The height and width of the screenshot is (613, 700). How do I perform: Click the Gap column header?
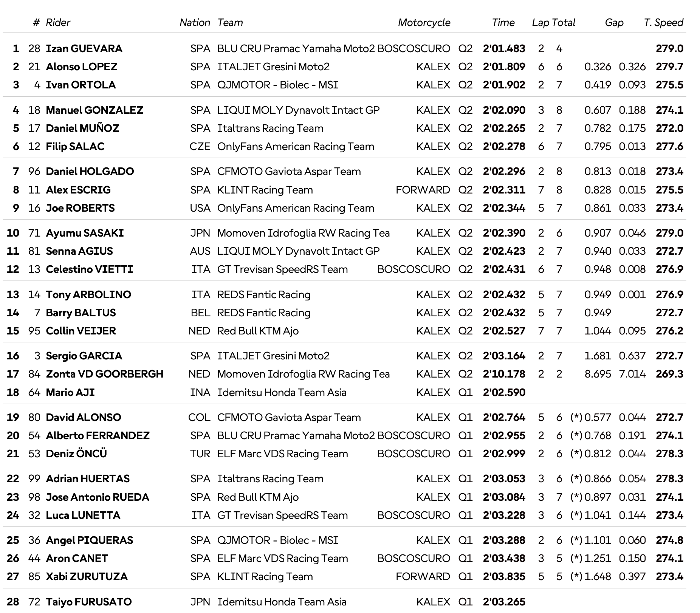(x=614, y=23)
